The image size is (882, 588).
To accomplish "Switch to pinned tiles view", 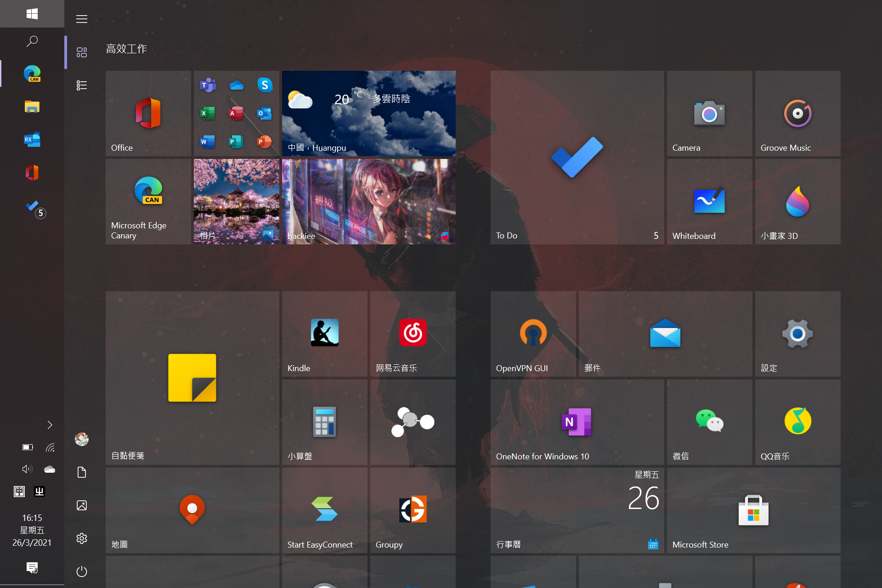I will pyautogui.click(x=82, y=52).
